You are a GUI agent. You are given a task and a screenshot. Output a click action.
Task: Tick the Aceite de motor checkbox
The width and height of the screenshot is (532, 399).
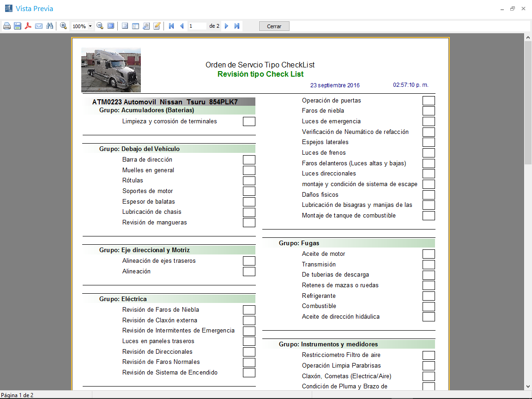(x=429, y=254)
